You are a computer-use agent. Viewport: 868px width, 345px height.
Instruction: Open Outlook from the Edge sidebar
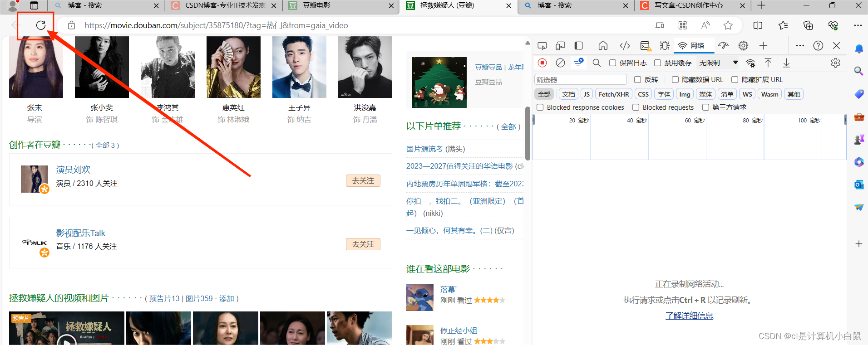pos(859,185)
